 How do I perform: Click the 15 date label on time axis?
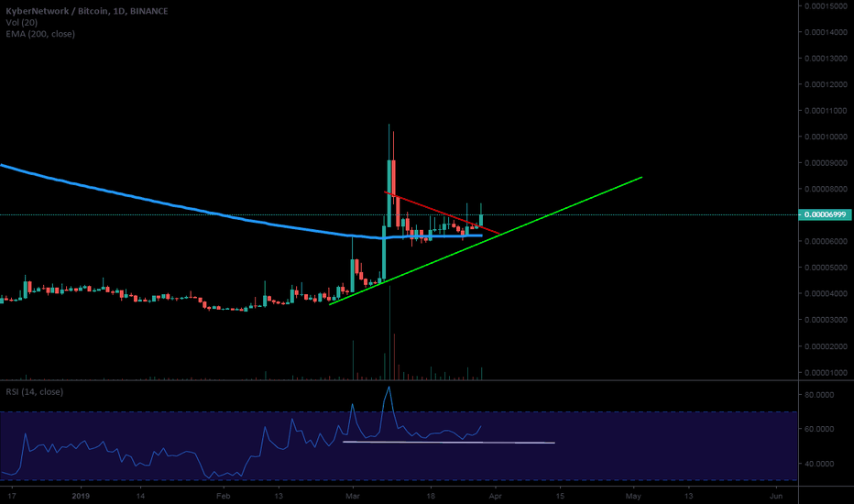[x=560, y=496]
